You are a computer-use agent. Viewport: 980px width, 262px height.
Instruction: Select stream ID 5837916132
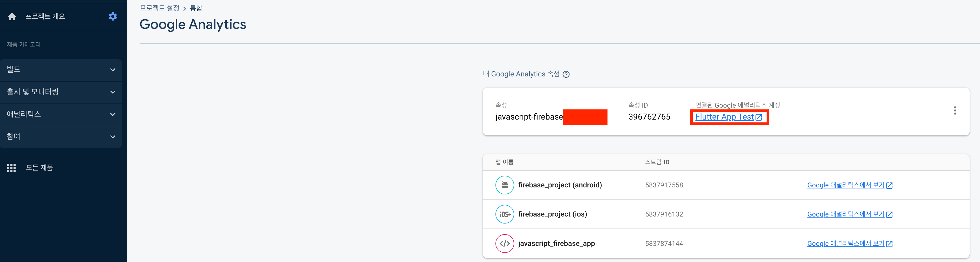(x=664, y=214)
